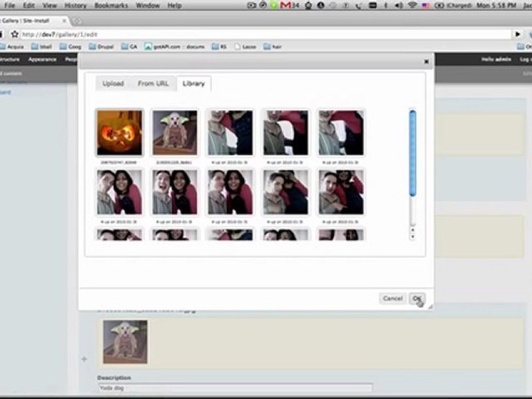Viewport: 532px width, 399px height.
Task: Click the Log out link
Action: point(525,59)
